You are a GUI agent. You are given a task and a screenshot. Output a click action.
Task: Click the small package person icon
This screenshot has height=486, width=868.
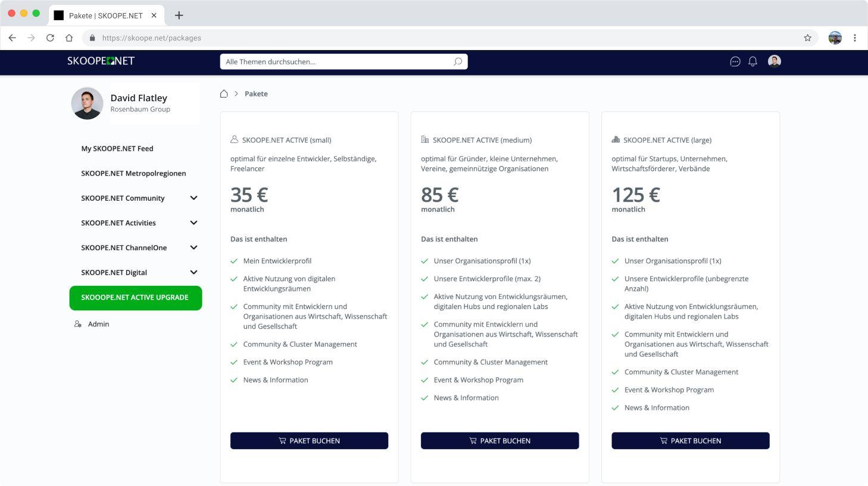coord(234,139)
